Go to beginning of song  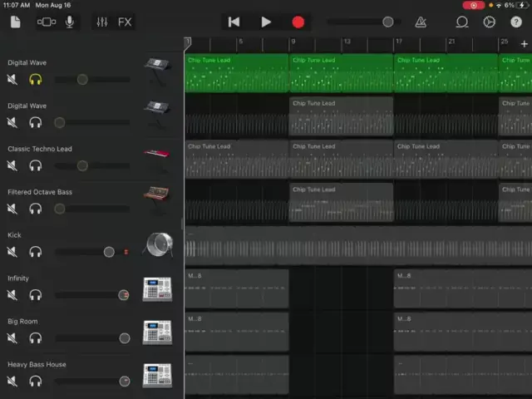click(234, 22)
